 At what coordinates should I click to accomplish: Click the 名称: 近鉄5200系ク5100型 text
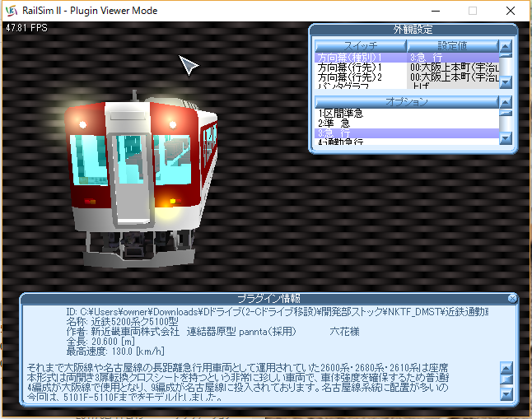click(x=122, y=321)
